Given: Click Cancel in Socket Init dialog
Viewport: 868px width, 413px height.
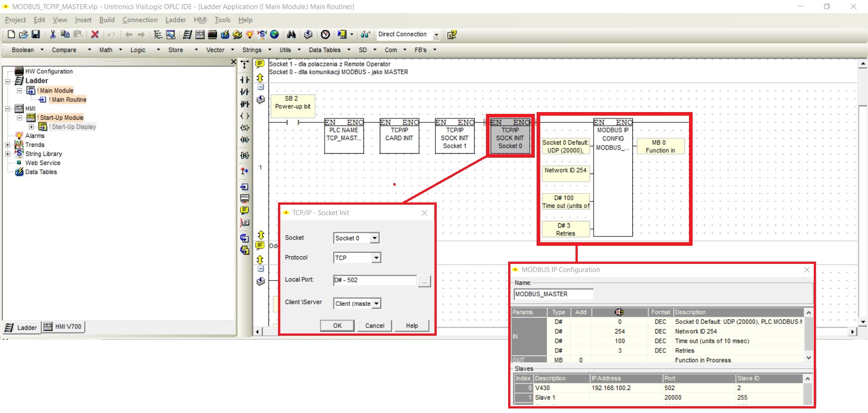Looking at the screenshot, I should [x=375, y=326].
